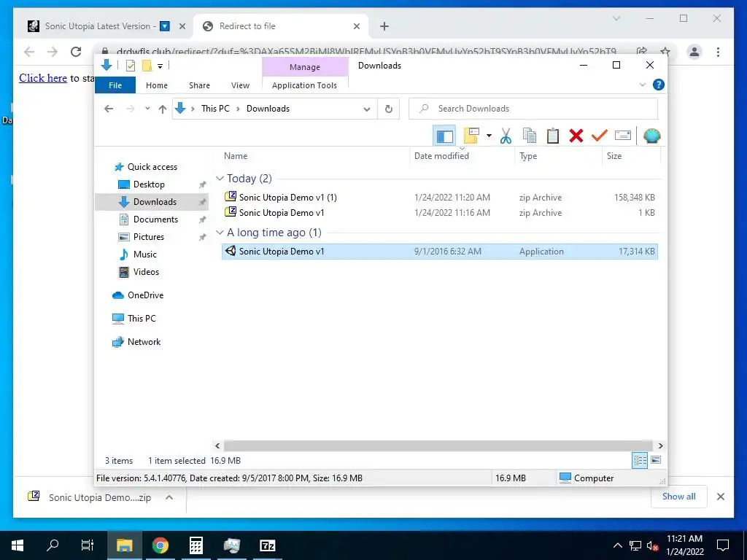Select the 1 KB Sonic Utopia zip
Image resolution: width=747 pixels, height=560 pixels.
[440, 213]
